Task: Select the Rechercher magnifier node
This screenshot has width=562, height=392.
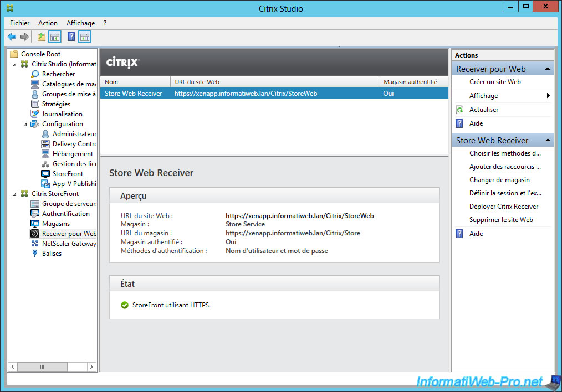Action: click(58, 74)
